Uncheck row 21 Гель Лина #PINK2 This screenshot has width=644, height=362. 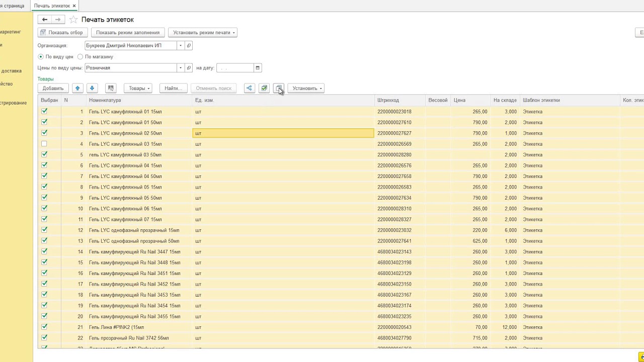tap(44, 327)
